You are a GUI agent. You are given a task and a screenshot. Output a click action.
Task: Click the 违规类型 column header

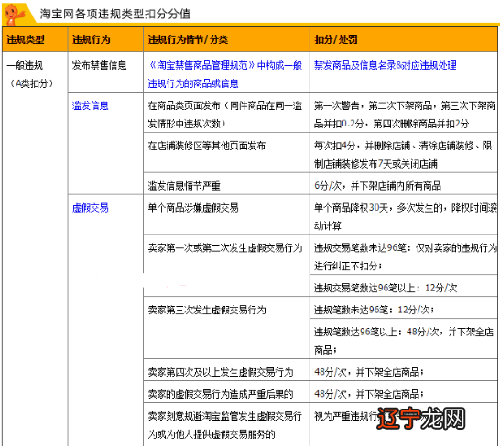(35, 39)
